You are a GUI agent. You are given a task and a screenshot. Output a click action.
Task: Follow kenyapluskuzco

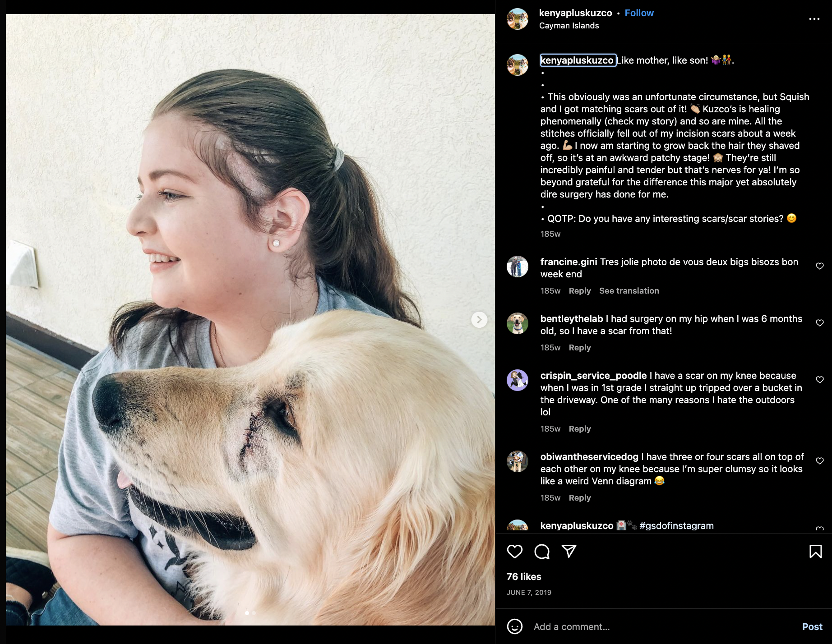[639, 13]
